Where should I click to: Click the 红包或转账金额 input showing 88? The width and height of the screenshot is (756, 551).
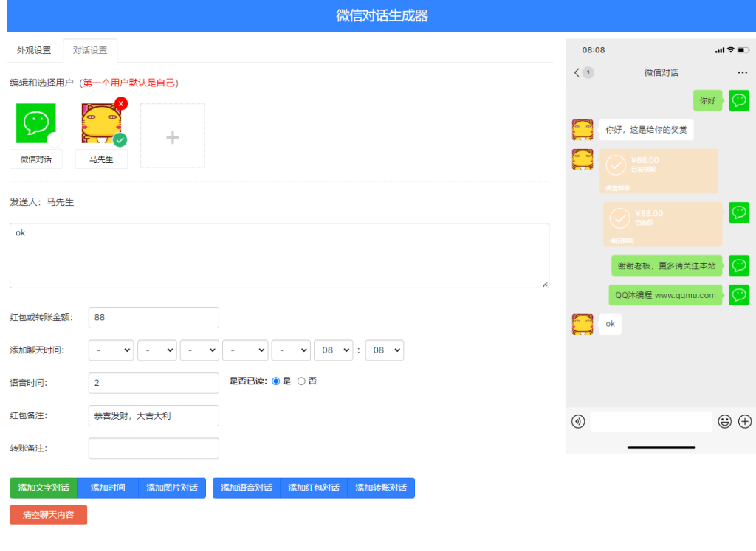[153, 317]
